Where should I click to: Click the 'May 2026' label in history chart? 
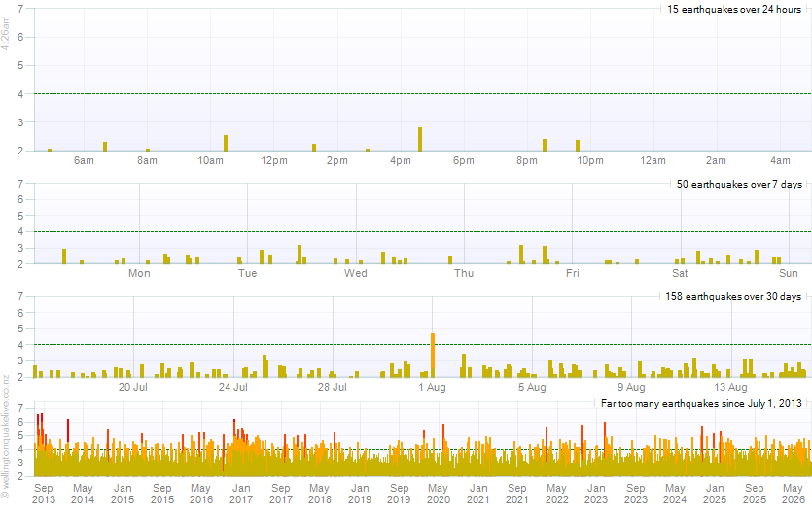793,494
